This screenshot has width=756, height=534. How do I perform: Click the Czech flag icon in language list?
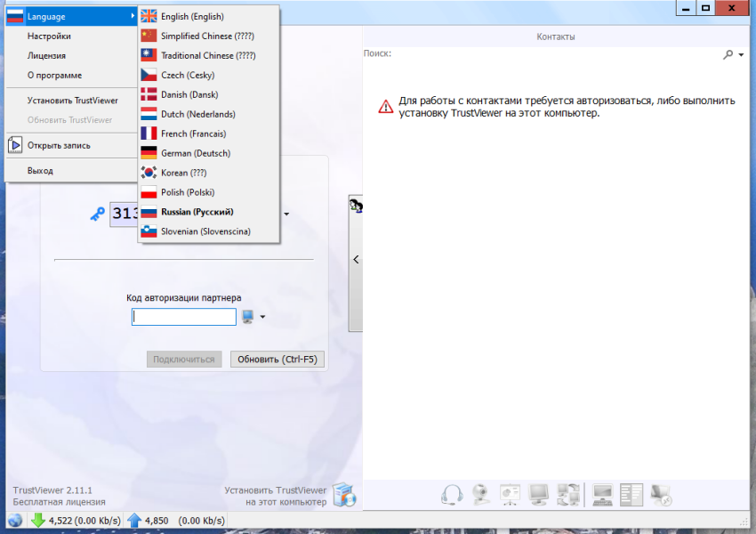click(x=149, y=75)
